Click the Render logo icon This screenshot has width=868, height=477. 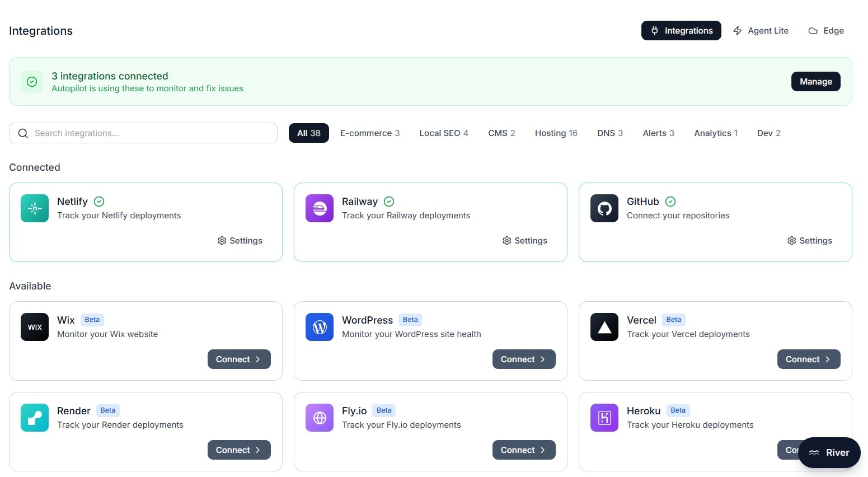35,418
